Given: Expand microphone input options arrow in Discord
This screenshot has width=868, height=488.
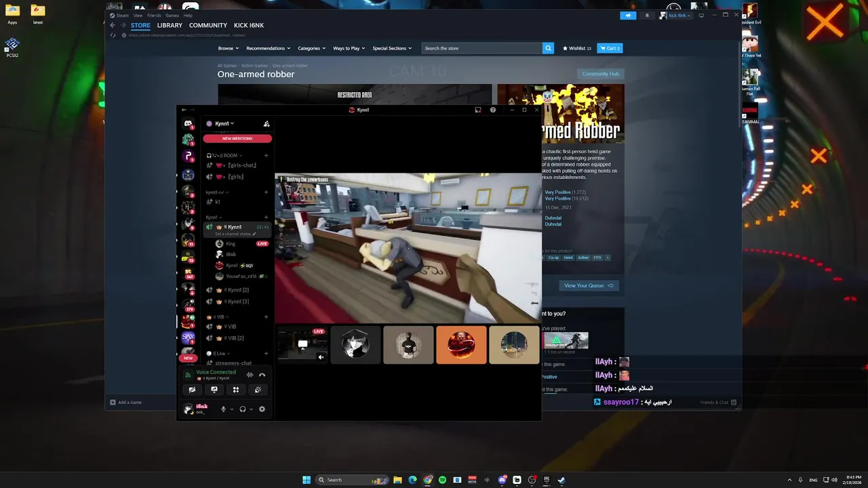Looking at the screenshot, I should tap(232, 409).
